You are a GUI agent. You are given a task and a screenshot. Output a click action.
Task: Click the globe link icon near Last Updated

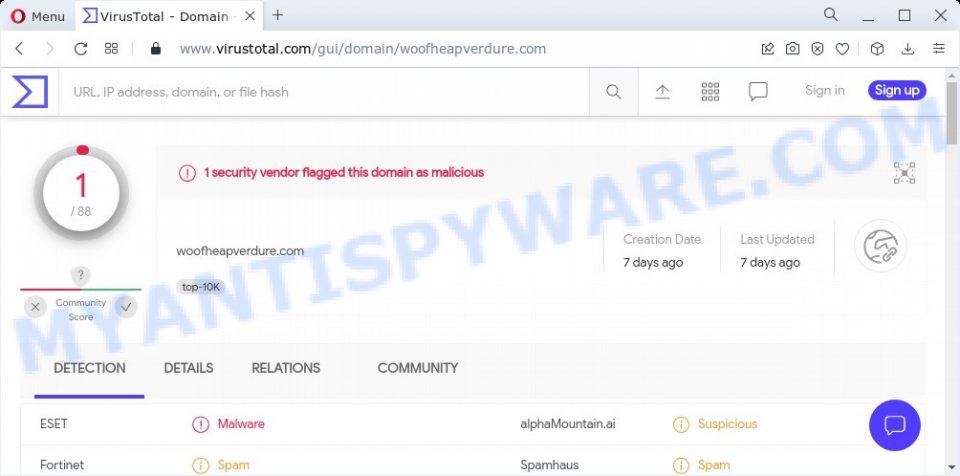880,246
